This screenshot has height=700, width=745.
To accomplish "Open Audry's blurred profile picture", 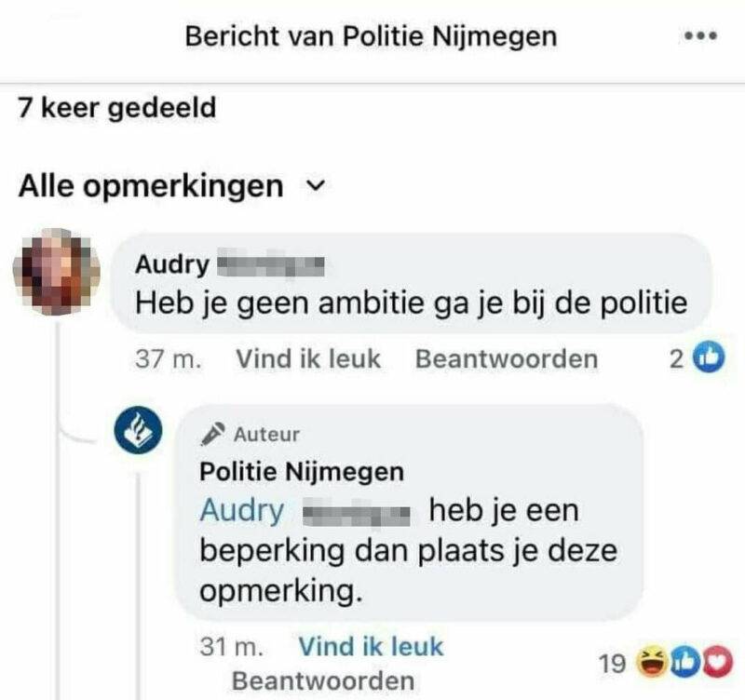I will 56,271.
